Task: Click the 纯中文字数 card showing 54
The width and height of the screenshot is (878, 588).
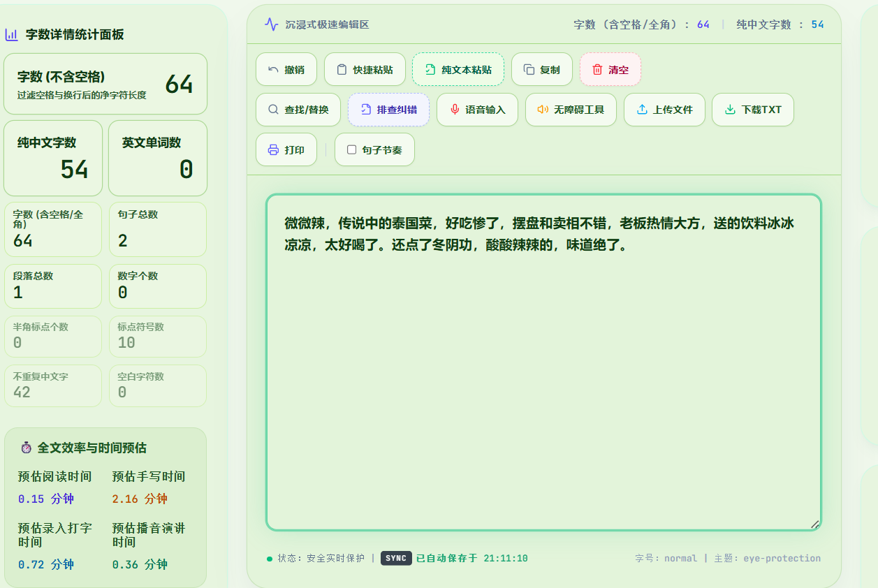Action: click(53, 159)
